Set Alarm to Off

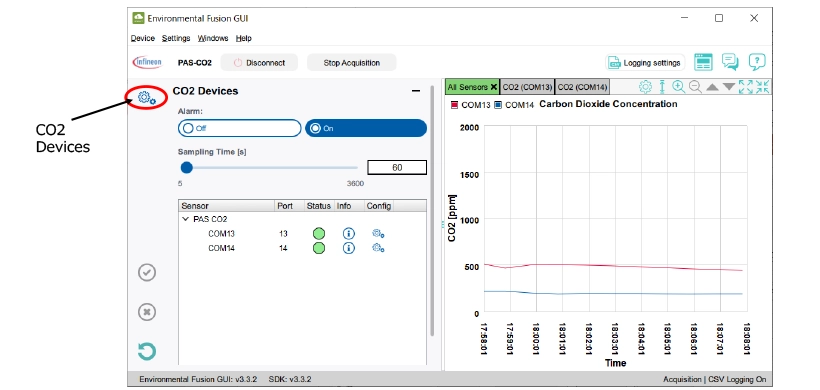point(240,128)
